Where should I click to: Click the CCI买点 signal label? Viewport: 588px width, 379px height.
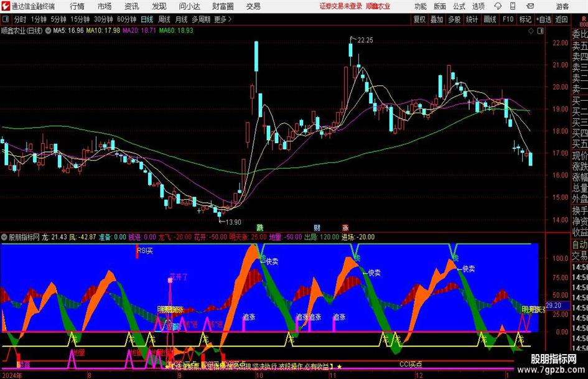click(411, 364)
